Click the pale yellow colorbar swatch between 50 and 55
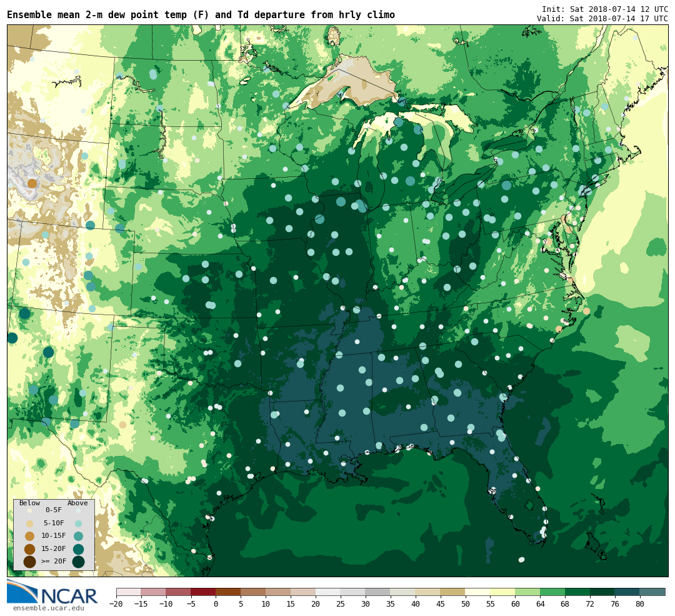 tap(477, 592)
